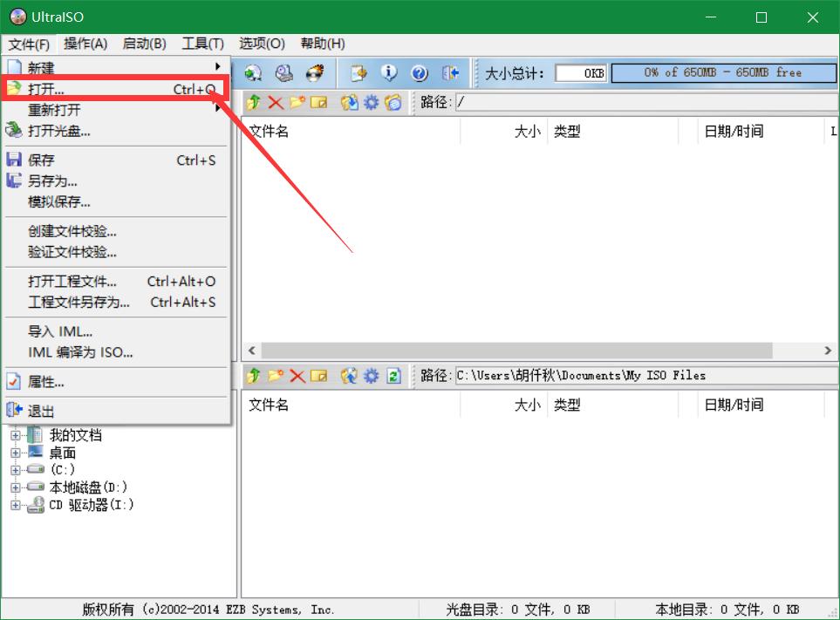The image size is (840, 620).
Task: Open the 选项(O) menu
Action: point(261,44)
